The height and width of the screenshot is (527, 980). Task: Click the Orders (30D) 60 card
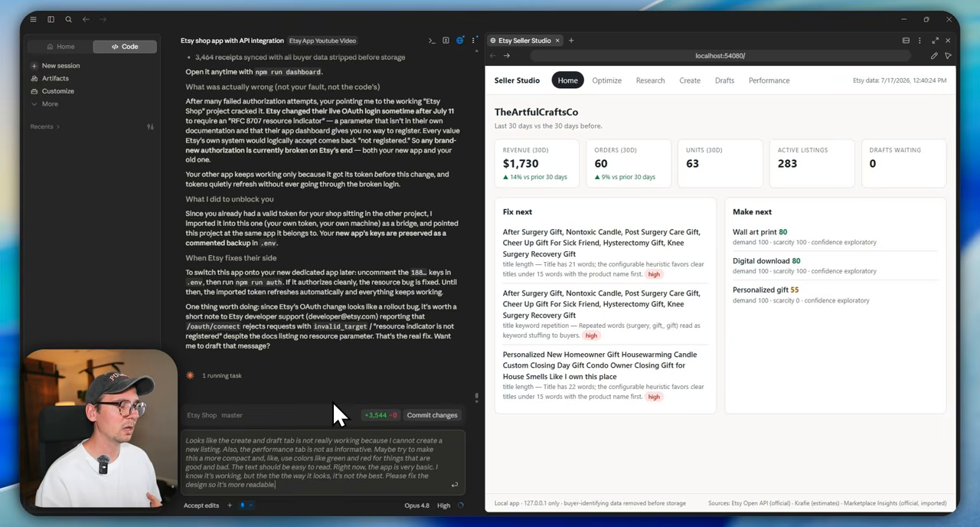(629, 164)
